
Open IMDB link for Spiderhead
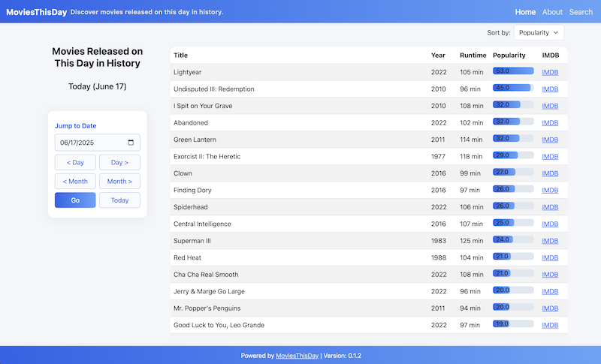550,206
